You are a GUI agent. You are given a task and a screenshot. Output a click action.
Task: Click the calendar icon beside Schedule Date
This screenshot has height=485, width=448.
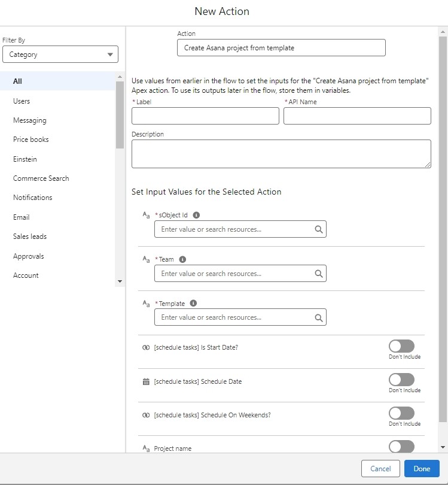[146, 381]
